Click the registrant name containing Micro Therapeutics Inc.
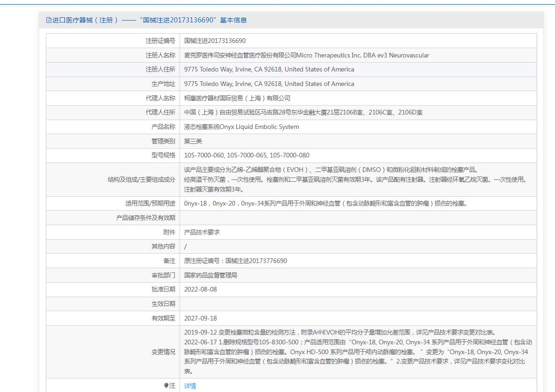 click(306, 55)
